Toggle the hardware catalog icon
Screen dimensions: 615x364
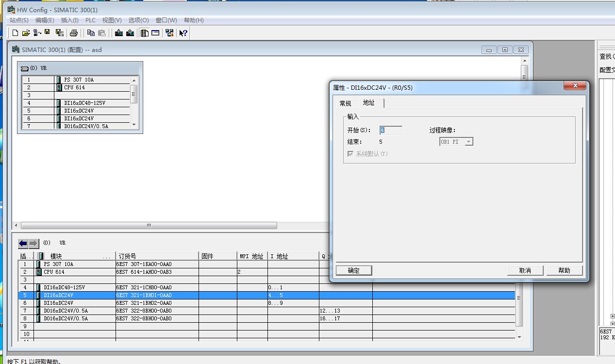144,33
